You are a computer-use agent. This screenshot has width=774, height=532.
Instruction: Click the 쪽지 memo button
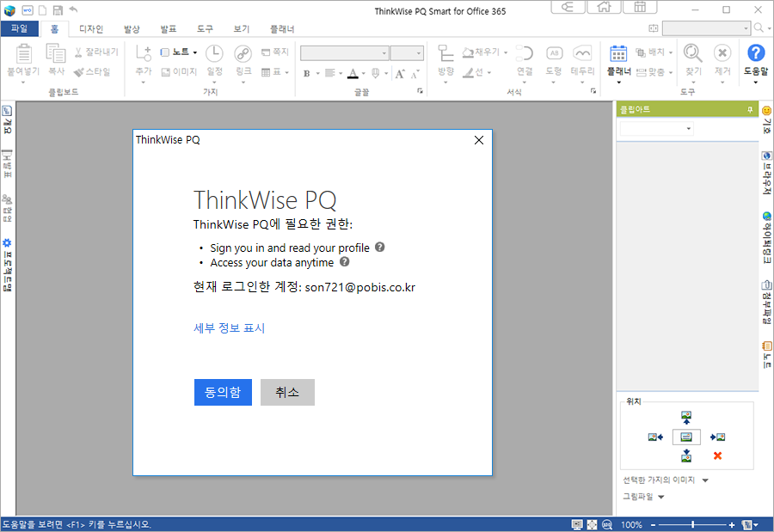pyautogui.click(x=275, y=52)
